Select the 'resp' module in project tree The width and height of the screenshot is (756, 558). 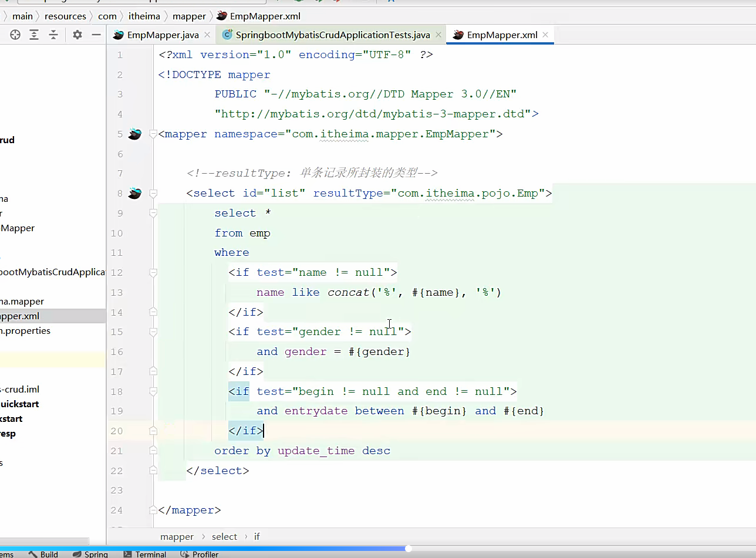tap(8, 433)
